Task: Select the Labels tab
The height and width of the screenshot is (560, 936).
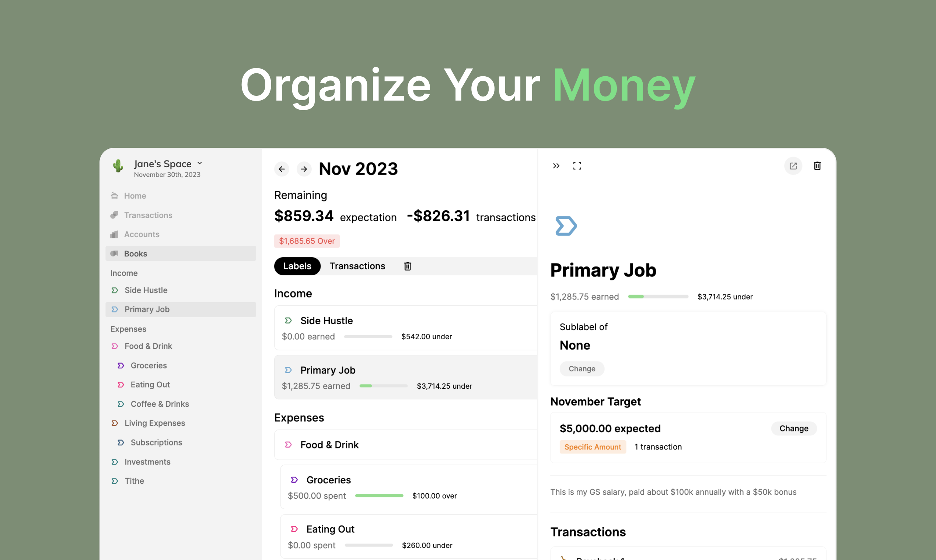Action: (x=297, y=266)
